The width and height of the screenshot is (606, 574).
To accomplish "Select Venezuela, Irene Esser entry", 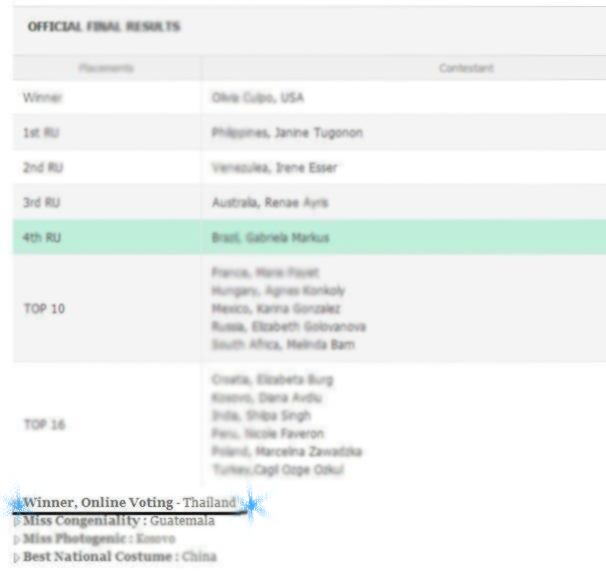I will click(275, 168).
